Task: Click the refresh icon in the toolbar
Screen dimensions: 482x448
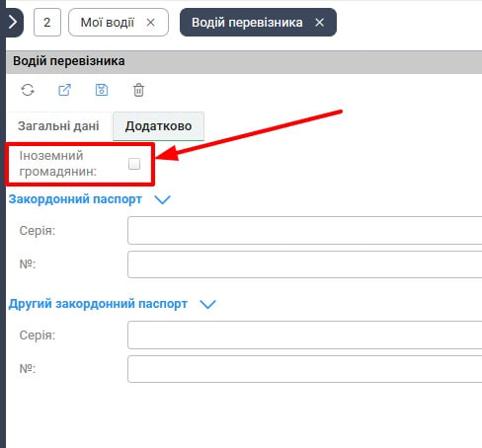Action: point(28,90)
